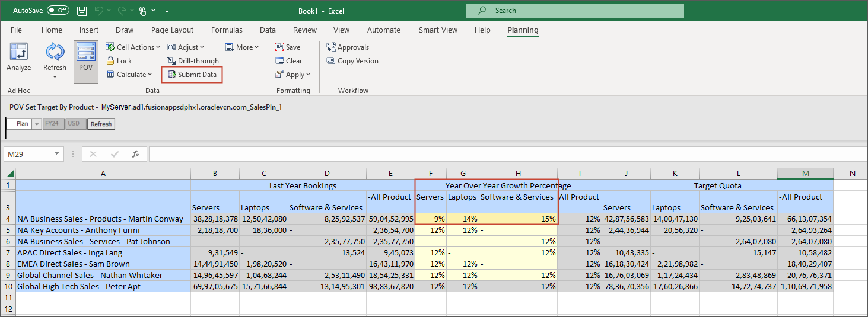Click the 15% Software & Services cell
Screen dimensions: 868x317
pyautogui.click(x=518, y=219)
